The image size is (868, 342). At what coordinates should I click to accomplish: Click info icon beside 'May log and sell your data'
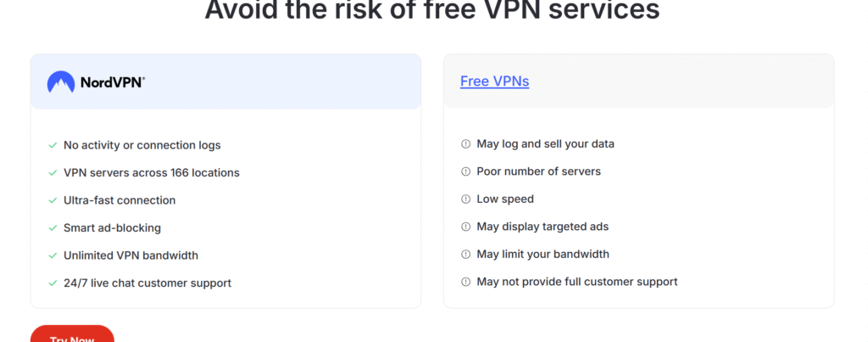pos(465,144)
